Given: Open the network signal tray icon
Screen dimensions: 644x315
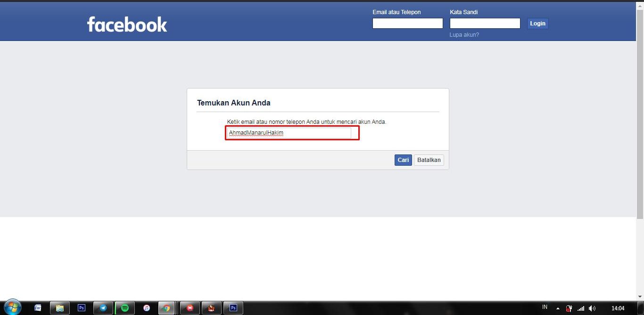Looking at the screenshot, I should click(581, 308).
